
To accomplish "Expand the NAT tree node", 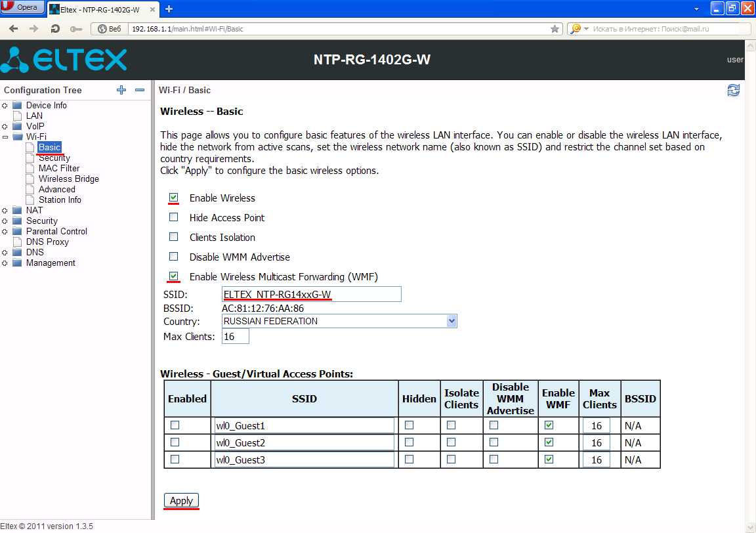I will 5,211.
